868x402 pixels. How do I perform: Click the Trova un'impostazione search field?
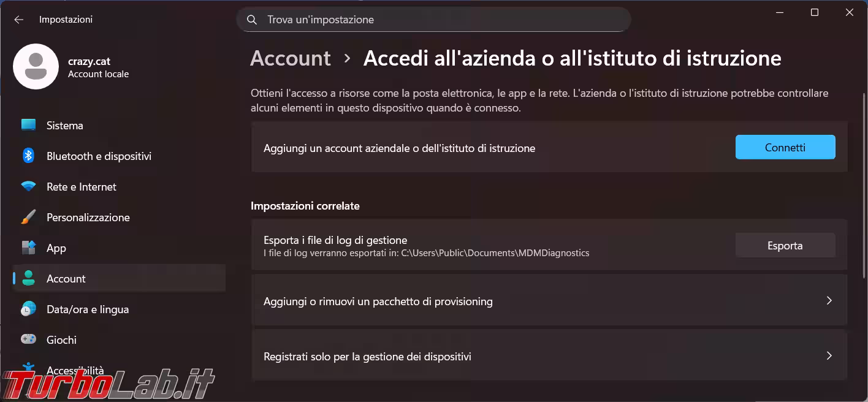click(x=441, y=20)
